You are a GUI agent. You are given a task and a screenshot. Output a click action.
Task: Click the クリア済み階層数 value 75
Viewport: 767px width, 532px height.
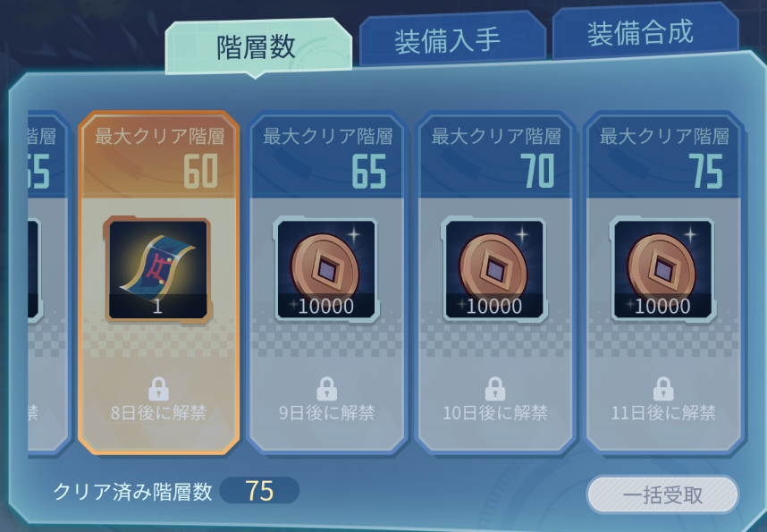259,490
